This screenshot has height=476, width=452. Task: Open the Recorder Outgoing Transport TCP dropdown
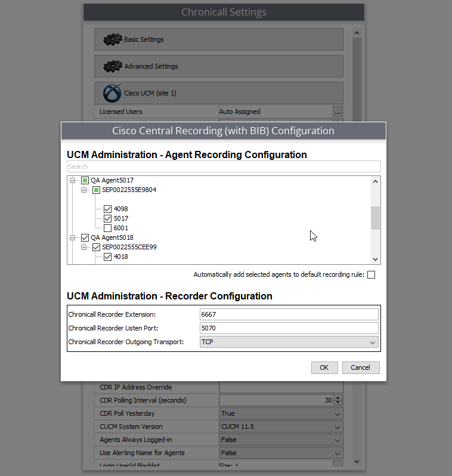(289, 342)
